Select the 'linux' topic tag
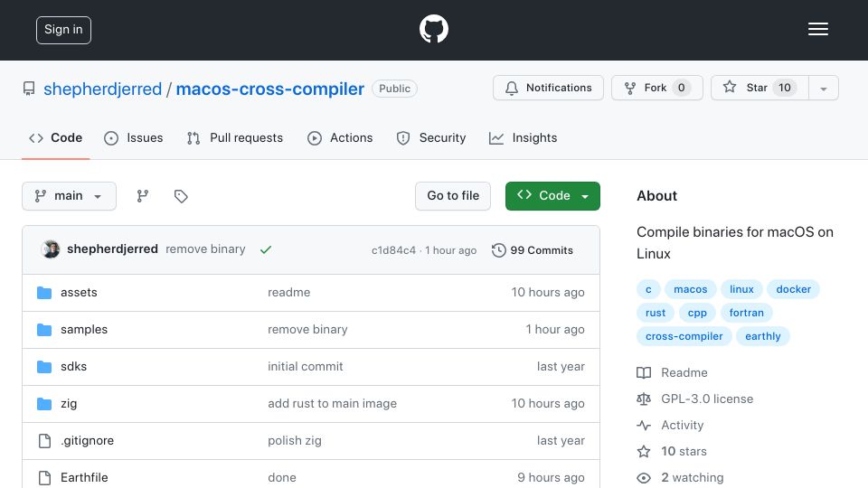 [741, 289]
